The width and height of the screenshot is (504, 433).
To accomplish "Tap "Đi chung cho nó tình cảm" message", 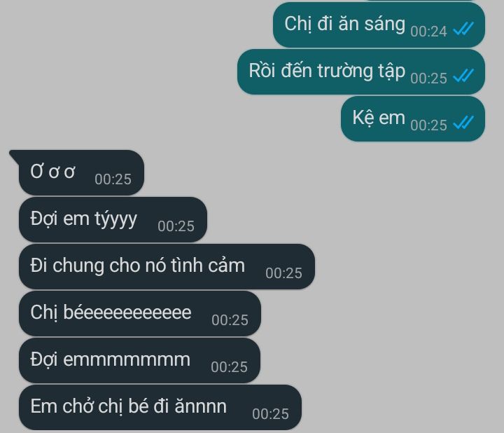I will coord(167,266).
